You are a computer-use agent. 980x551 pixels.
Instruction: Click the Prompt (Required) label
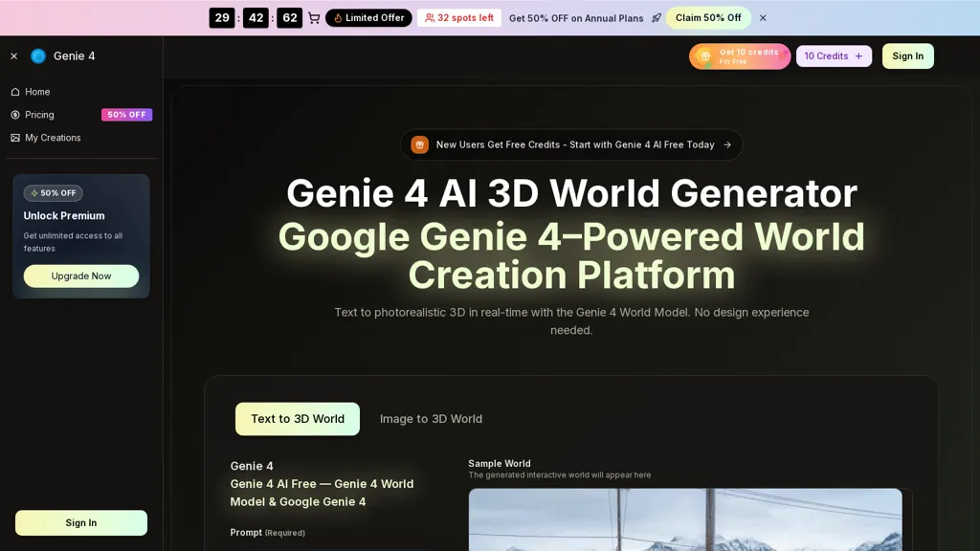268,532
